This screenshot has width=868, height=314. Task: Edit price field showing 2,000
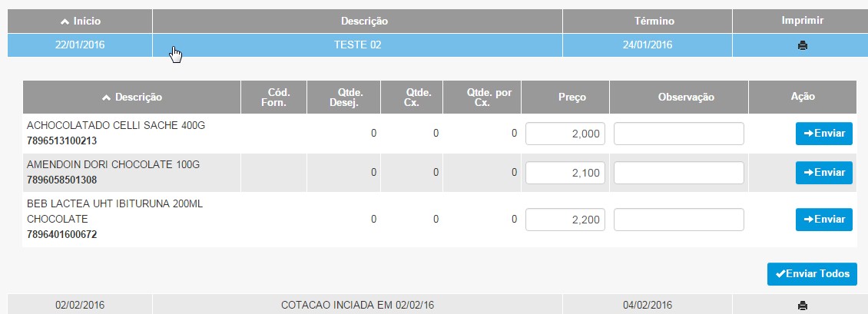pos(565,134)
